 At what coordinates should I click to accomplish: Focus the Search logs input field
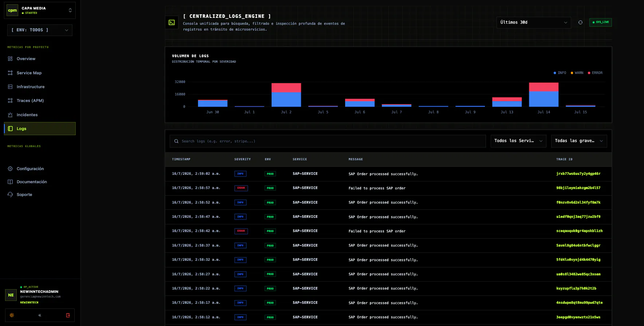tap(328, 141)
